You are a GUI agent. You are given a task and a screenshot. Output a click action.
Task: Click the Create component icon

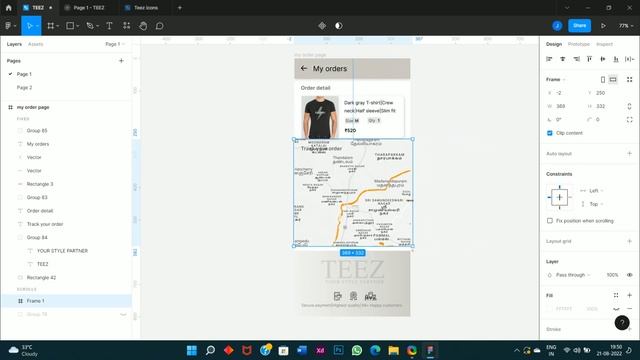(x=322, y=26)
